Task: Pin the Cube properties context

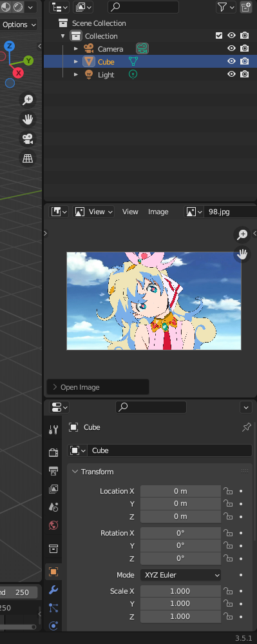Action: pos(246,427)
